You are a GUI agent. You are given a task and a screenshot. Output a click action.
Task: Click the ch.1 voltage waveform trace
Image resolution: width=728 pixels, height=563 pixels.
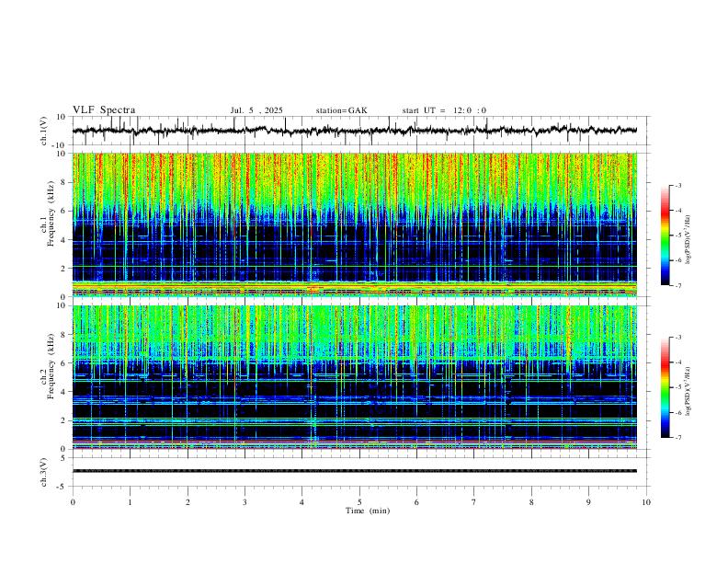click(x=355, y=131)
